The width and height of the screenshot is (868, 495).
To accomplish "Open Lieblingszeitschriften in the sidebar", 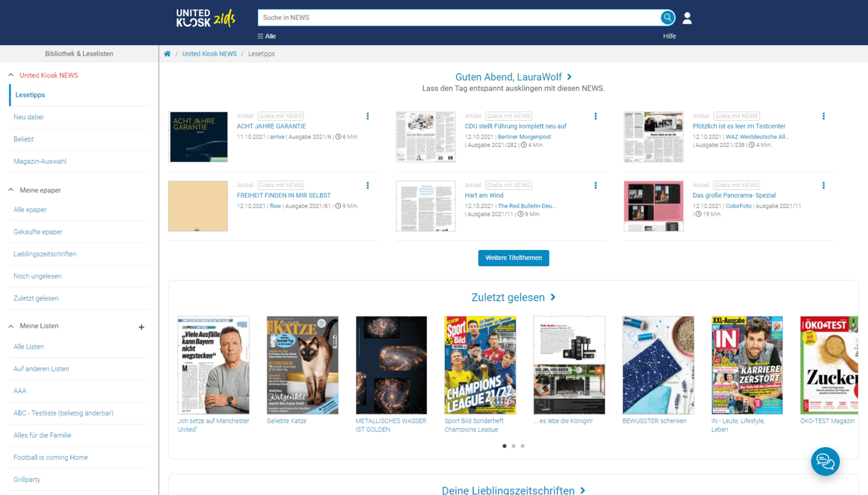I will (x=45, y=254).
